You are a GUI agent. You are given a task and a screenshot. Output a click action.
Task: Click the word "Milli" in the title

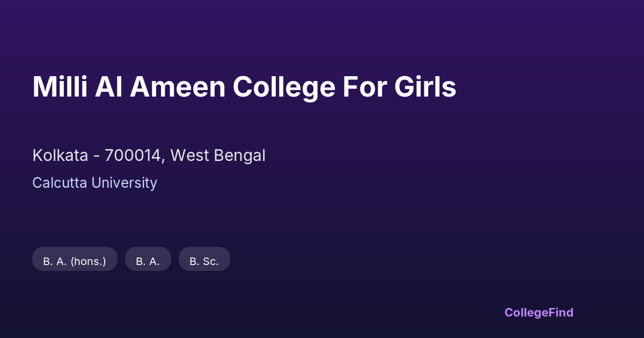pos(60,87)
